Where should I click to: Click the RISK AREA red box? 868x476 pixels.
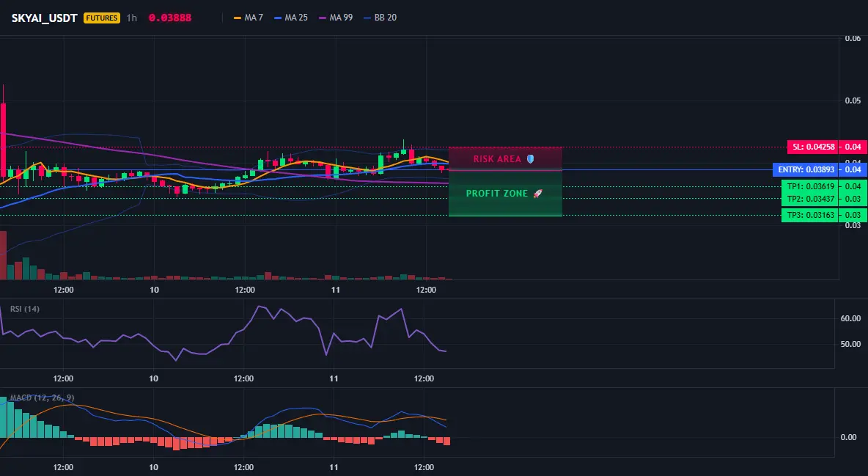tap(505, 158)
